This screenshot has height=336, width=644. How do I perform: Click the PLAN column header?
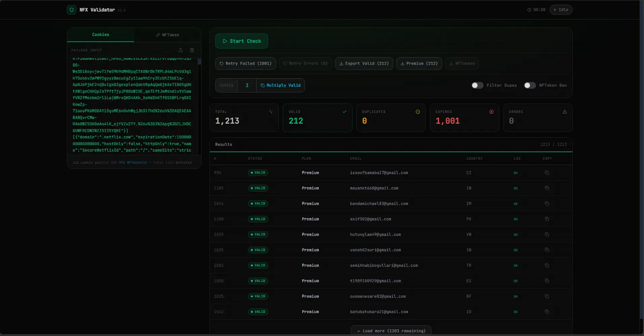tap(306, 159)
